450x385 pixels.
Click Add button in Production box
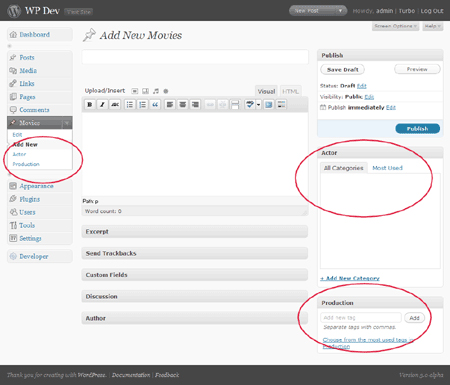point(414,318)
